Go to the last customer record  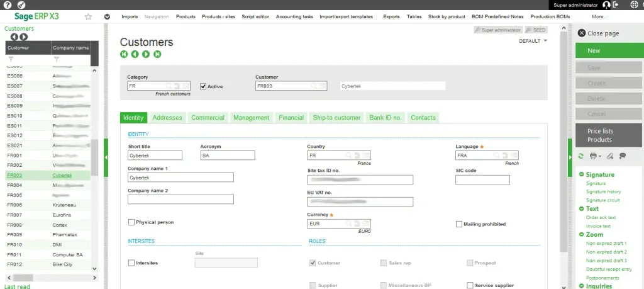pos(157,54)
